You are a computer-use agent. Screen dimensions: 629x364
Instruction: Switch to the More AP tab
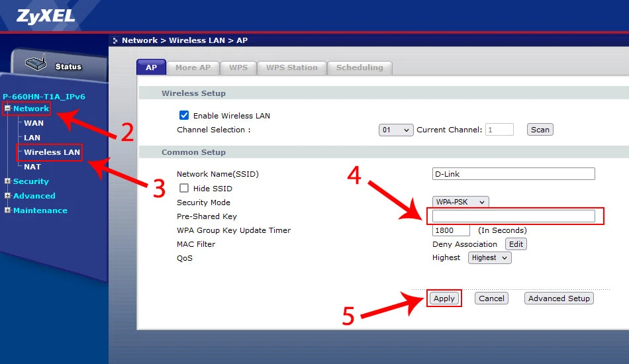point(193,68)
